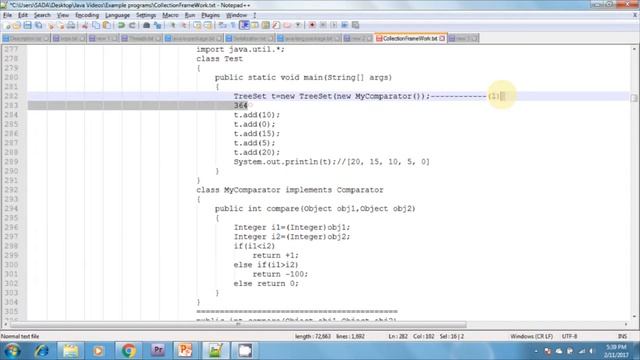Toggle Word Wrap in the toolbar

coord(223,25)
